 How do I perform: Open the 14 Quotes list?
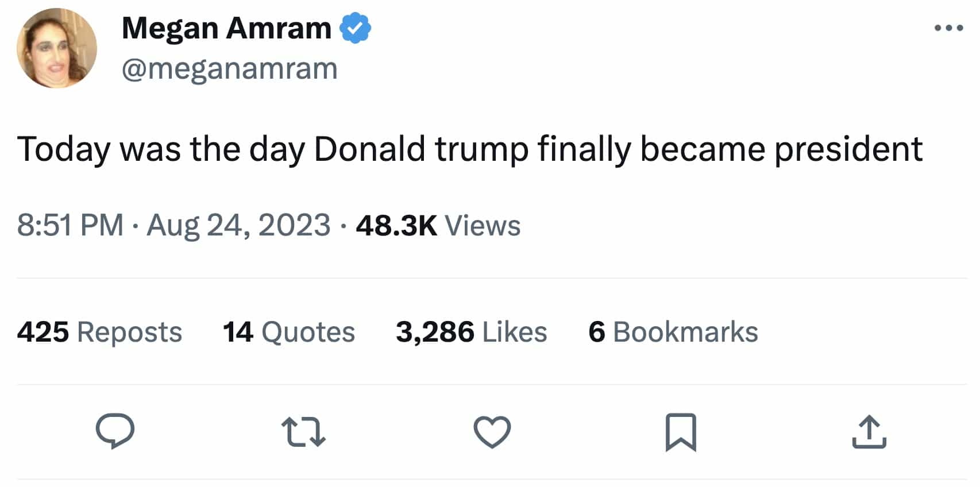(x=289, y=332)
